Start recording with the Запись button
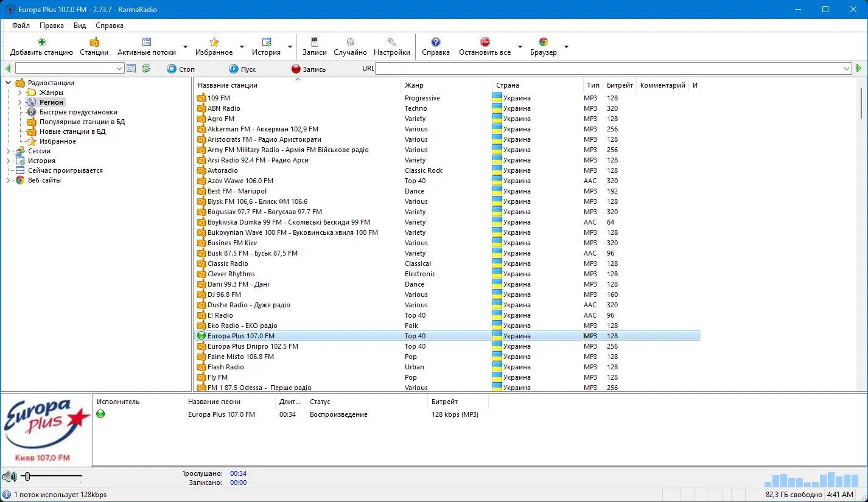The height and width of the screenshot is (502, 868). click(x=309, y=69)
